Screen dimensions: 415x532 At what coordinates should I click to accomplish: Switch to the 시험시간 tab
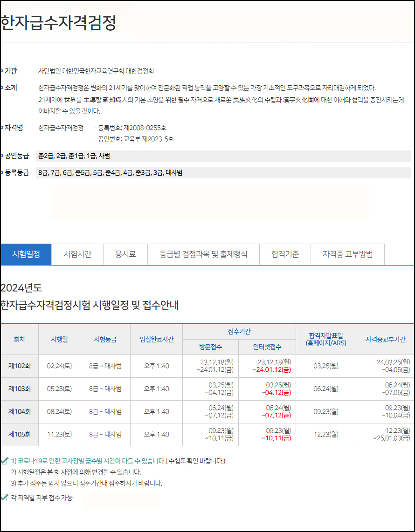(77, 254)
